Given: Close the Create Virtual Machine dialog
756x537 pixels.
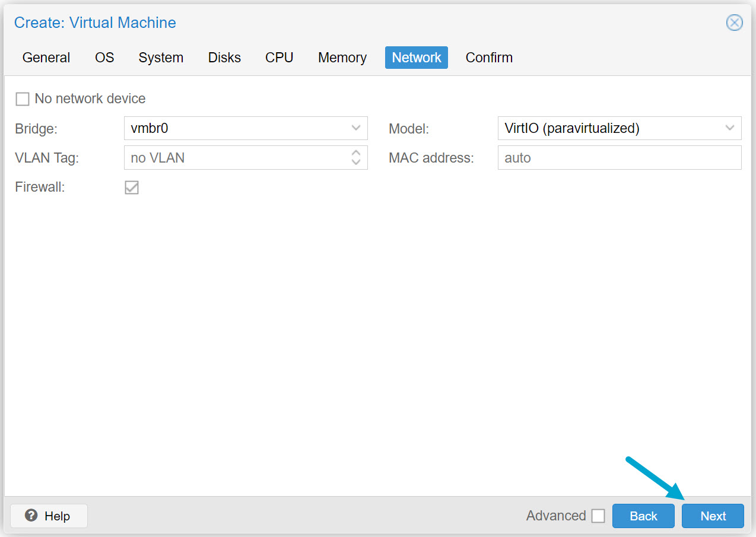Looking at the screenshot, I should pos(734,23).
